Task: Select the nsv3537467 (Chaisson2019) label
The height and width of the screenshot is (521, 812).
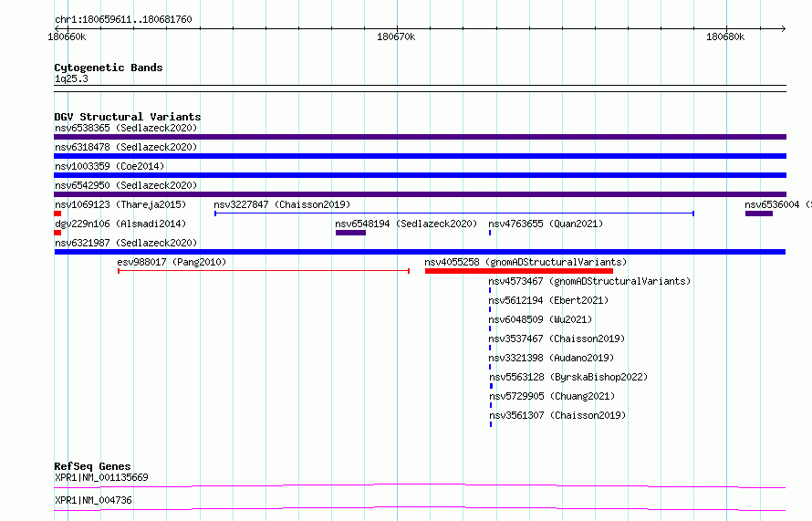Action: pos(557,339)
